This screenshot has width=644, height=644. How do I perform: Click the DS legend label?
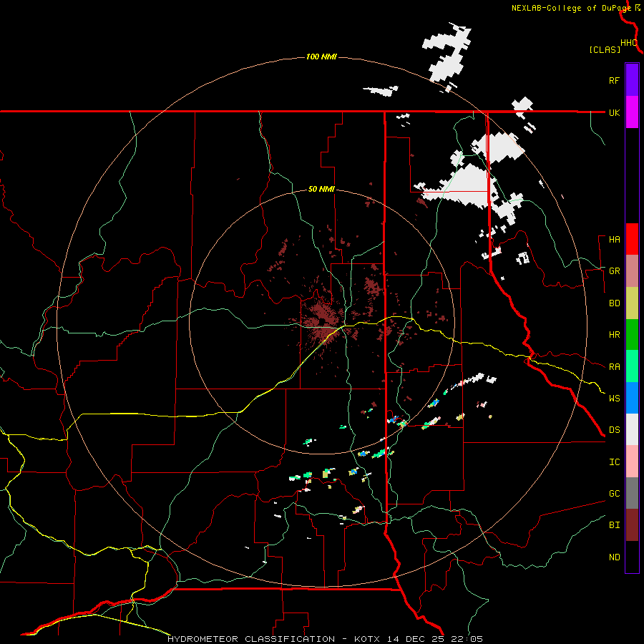(614, 430)
